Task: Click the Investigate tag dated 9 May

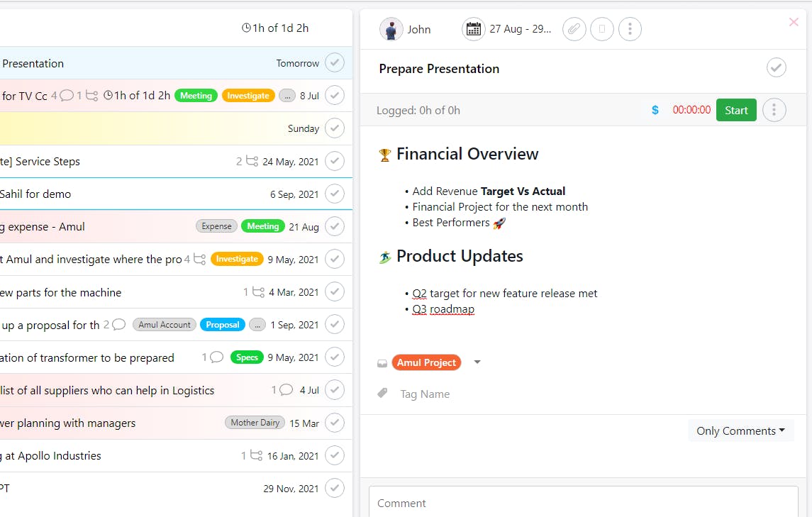Action: (237, 258)
